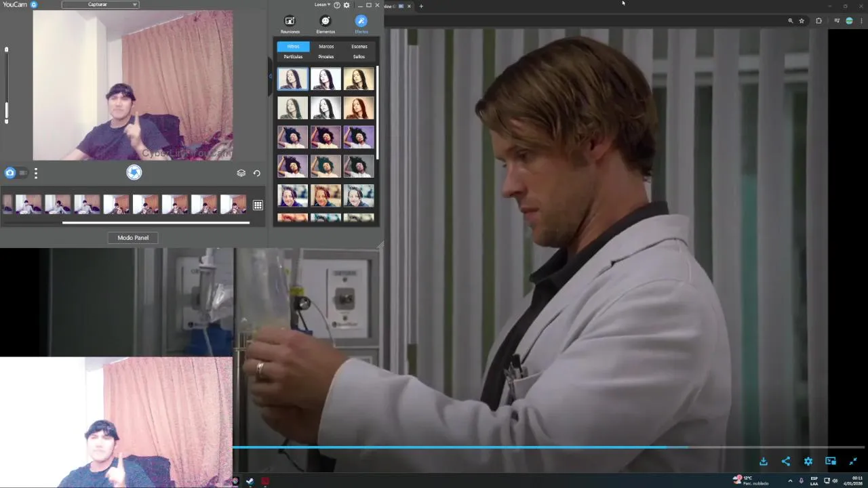Click the undo/reset effects arrow
Image resolution: width=868 pixels, height=488 pixels.
coord(257,173)
